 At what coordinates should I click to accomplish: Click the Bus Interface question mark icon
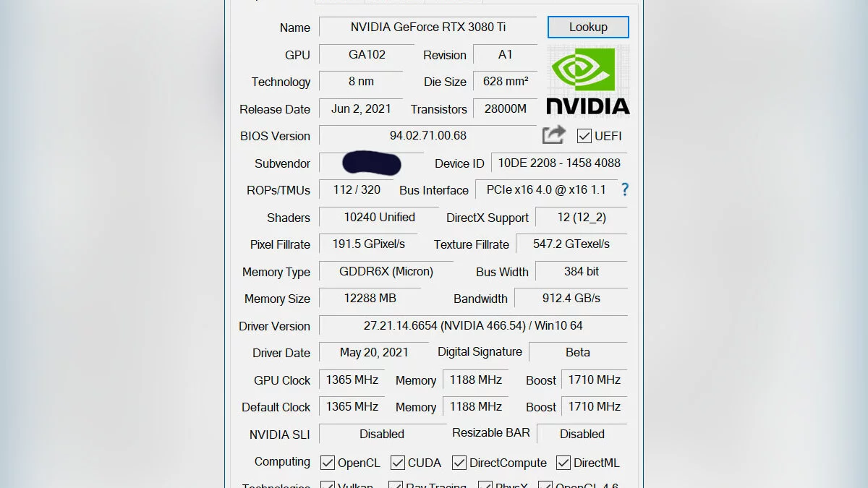[x=625, y=189]
